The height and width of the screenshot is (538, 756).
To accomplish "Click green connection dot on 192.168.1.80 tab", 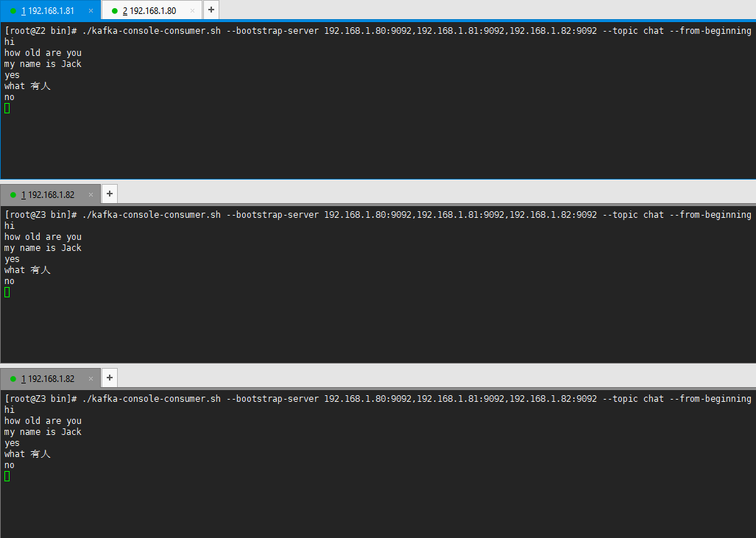I will click(115, 10).
